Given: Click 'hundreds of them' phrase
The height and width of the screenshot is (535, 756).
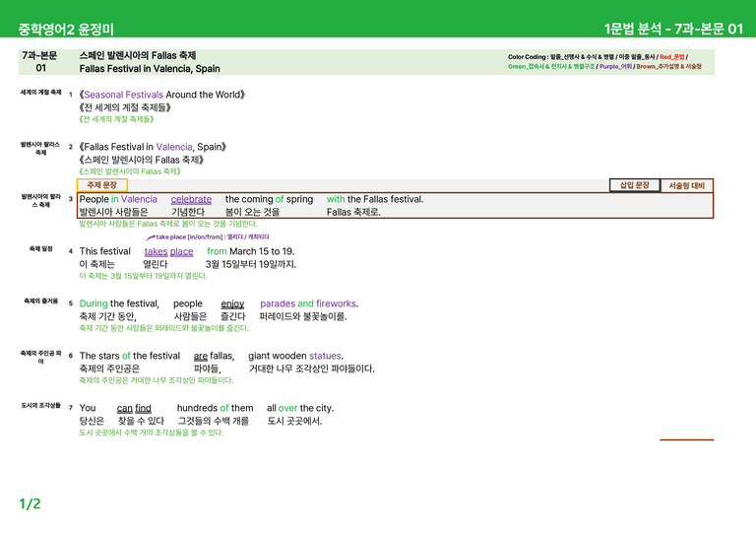Looking at the screenshot, I should (215, 408).
